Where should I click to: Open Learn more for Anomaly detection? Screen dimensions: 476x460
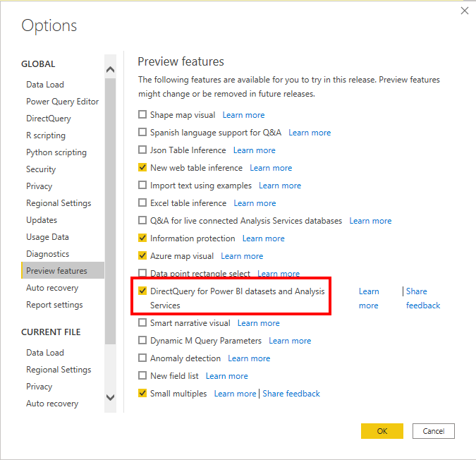(x=249, y=358)
